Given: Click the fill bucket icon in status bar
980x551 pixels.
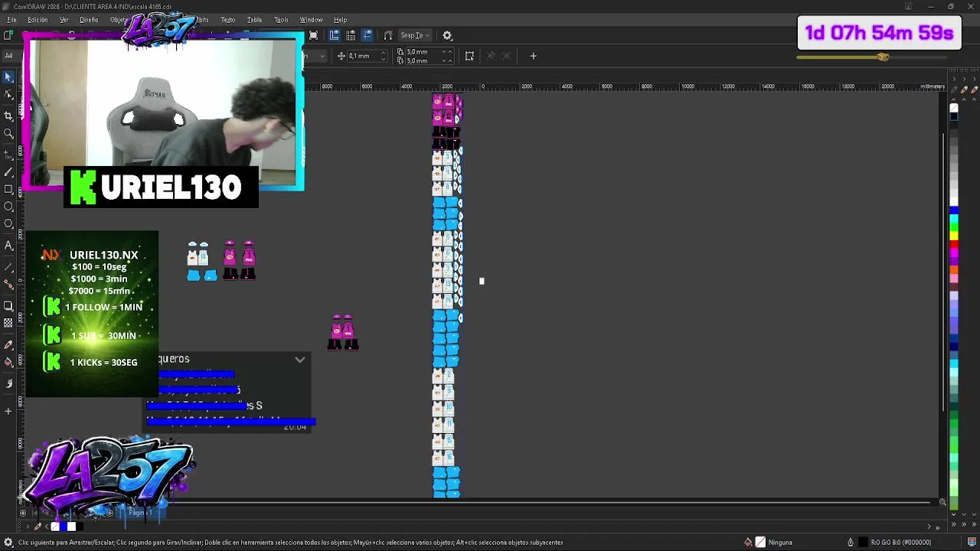Looking at the screenshot, I should pos(748,542).
